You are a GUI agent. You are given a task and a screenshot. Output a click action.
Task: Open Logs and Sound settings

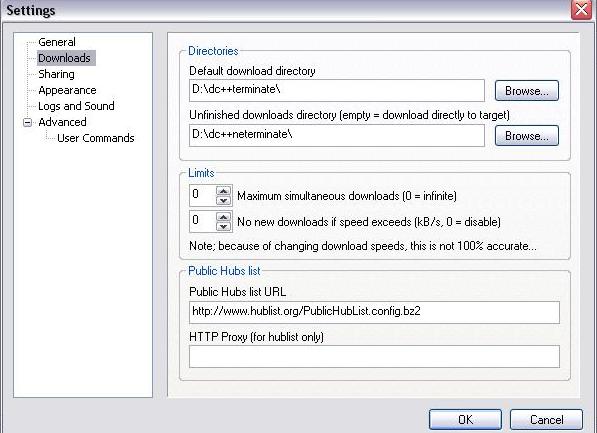[x=76, y=106]
